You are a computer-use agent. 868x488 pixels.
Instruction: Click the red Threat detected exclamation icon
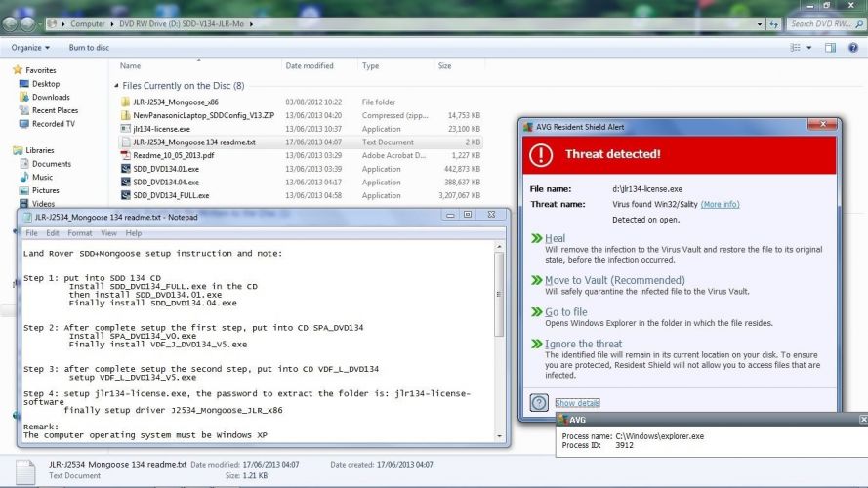tap(541, 154)
